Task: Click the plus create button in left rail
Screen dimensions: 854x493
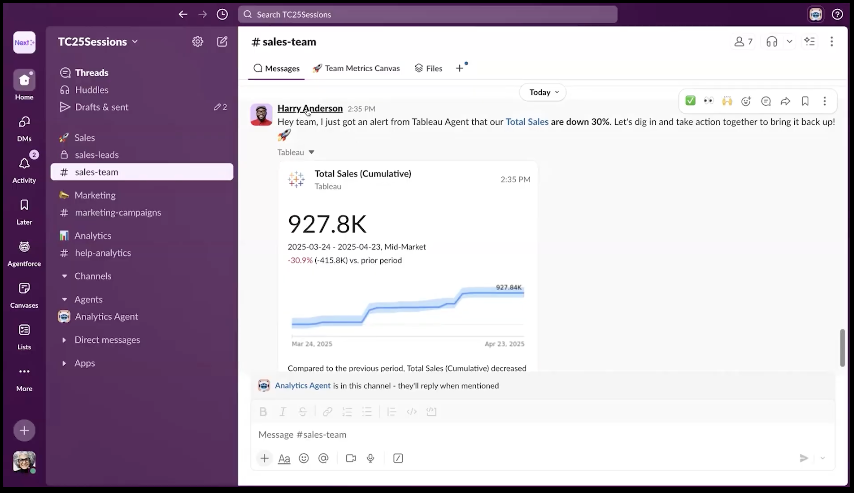Action: 24,430
